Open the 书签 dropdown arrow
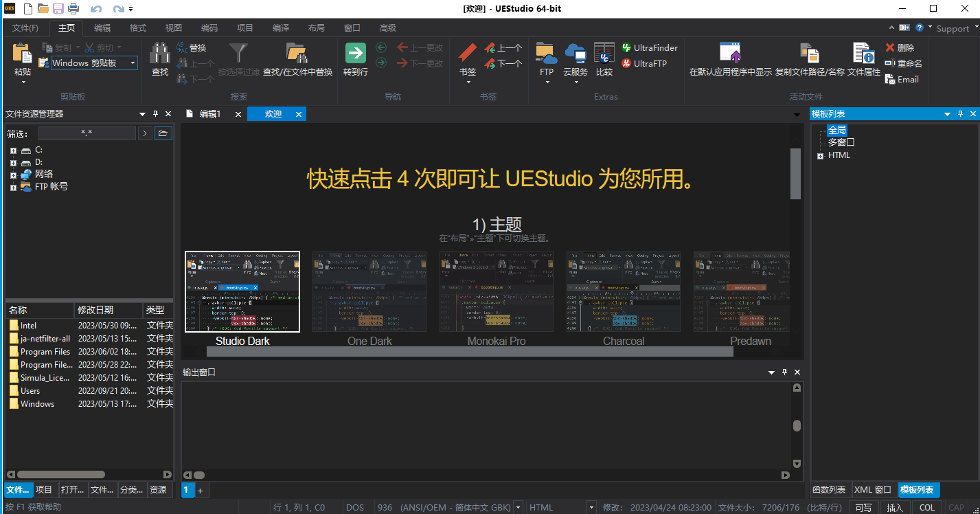The height and width of the screenshot is (514, 980). click(468, 82)
